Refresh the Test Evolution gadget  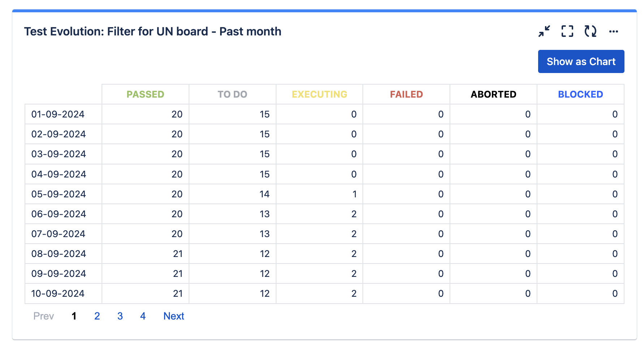tap(591, 31)
